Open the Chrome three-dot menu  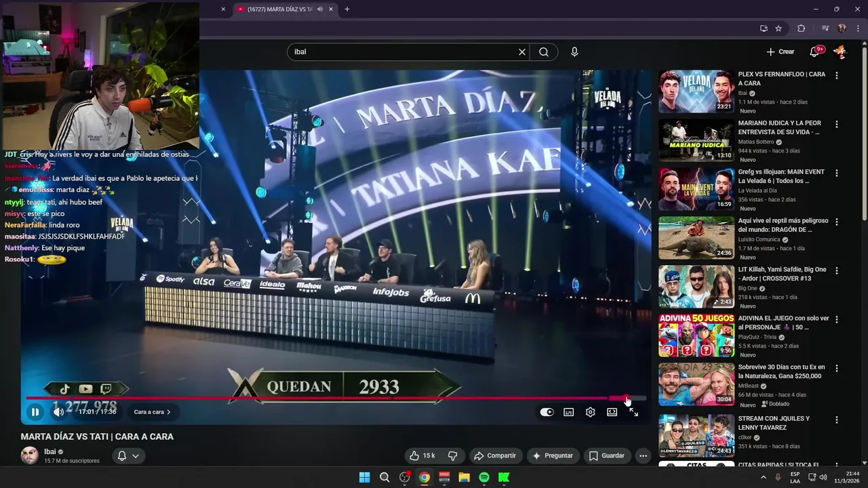pyautogui.click(x=857, y=28)
